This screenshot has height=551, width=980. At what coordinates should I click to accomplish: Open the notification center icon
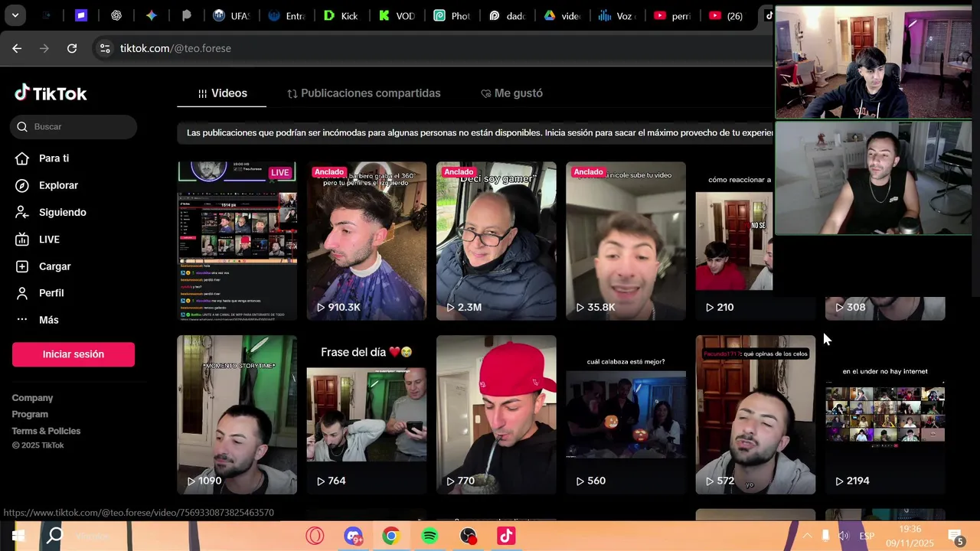click(955, 536)
